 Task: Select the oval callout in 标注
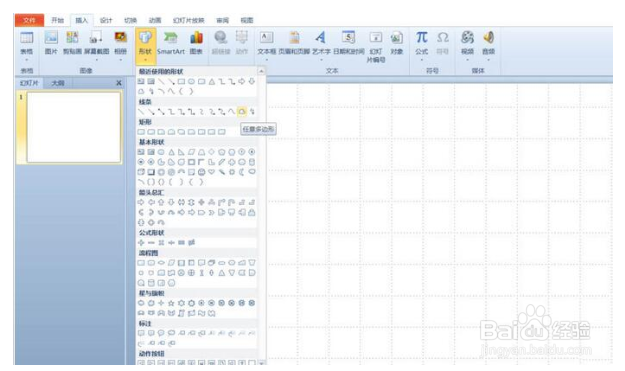click(161, 333)
